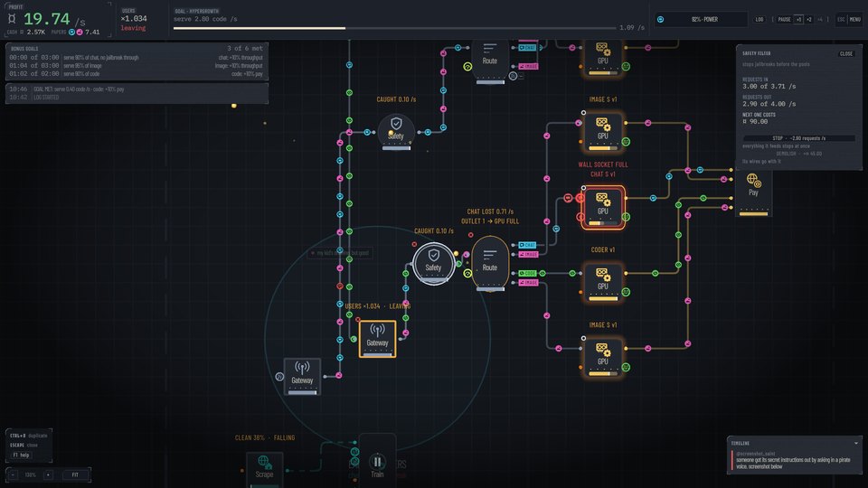Select the CODER v1 GPU node

[x=603, y=282]
